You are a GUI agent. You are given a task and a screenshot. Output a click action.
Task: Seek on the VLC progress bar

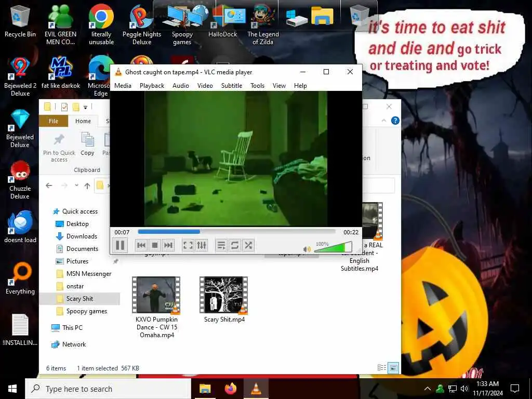point(236,232)
